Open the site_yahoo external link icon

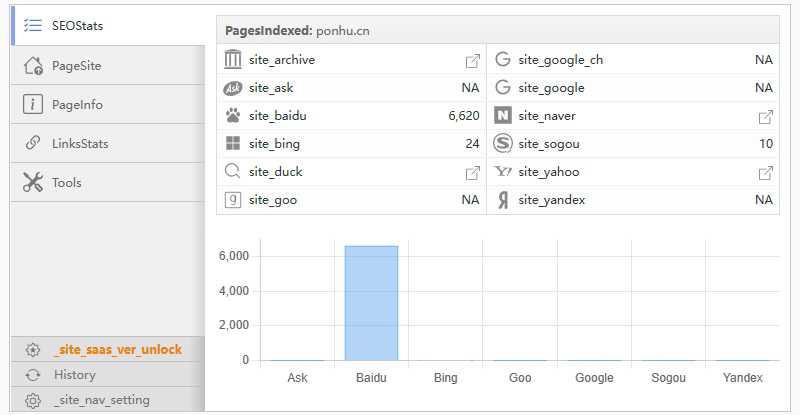[x=766, y=172]
